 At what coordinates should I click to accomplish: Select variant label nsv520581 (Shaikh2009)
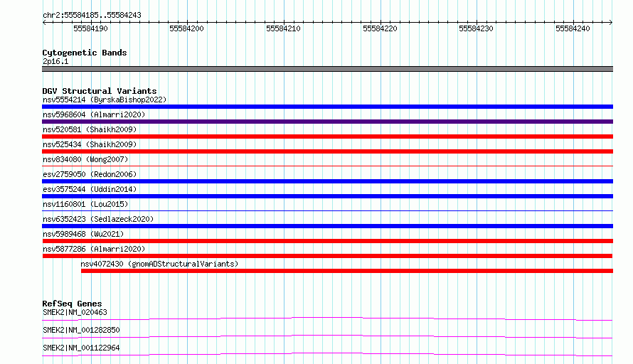pos(90,129)
